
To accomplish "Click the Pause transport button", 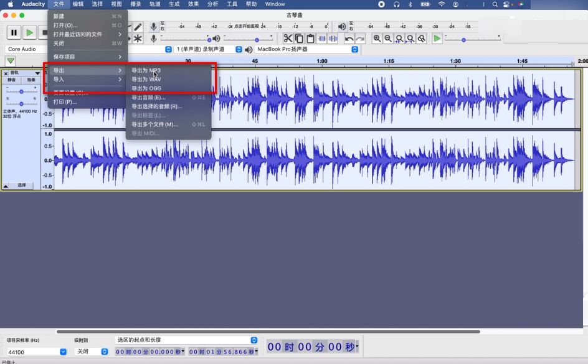I will click(14, 32).
